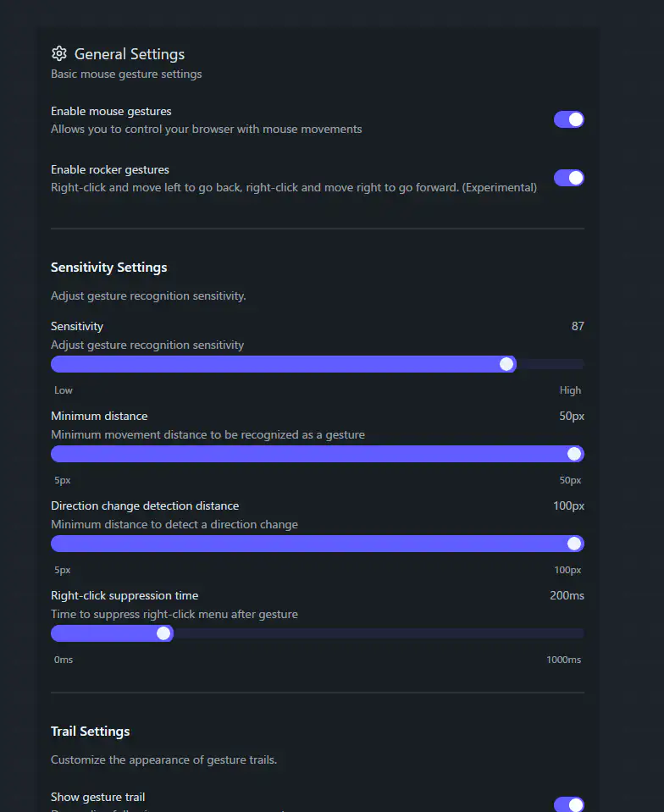Image resolution: width=664 pixels, height=812 pixels.
Task: Click the Right-click suppression time slider handle
Action: click(x=163, y=633)
